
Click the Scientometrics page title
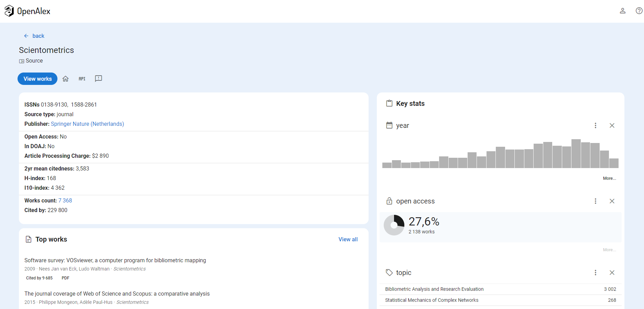coord(46,50)
